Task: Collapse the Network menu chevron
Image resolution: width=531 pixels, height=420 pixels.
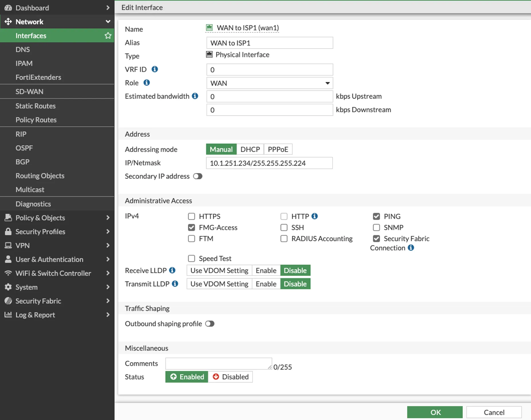Action: click(108, 21)
